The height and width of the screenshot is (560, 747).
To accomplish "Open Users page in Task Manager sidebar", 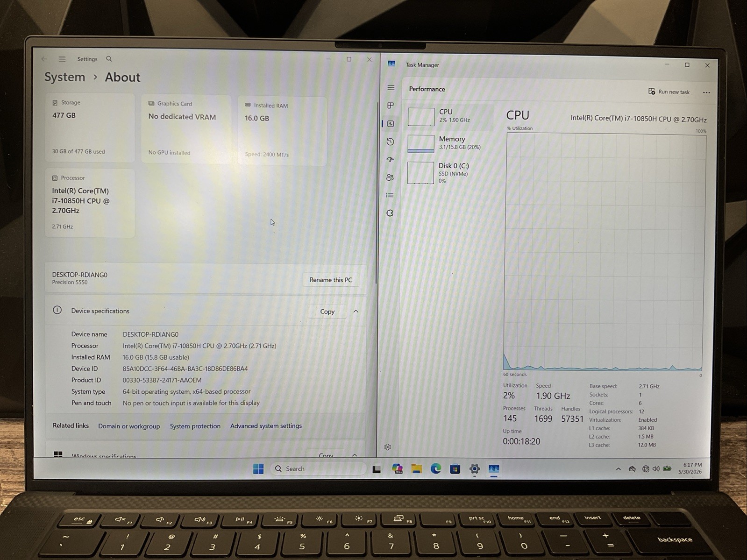I will (390, 177).
